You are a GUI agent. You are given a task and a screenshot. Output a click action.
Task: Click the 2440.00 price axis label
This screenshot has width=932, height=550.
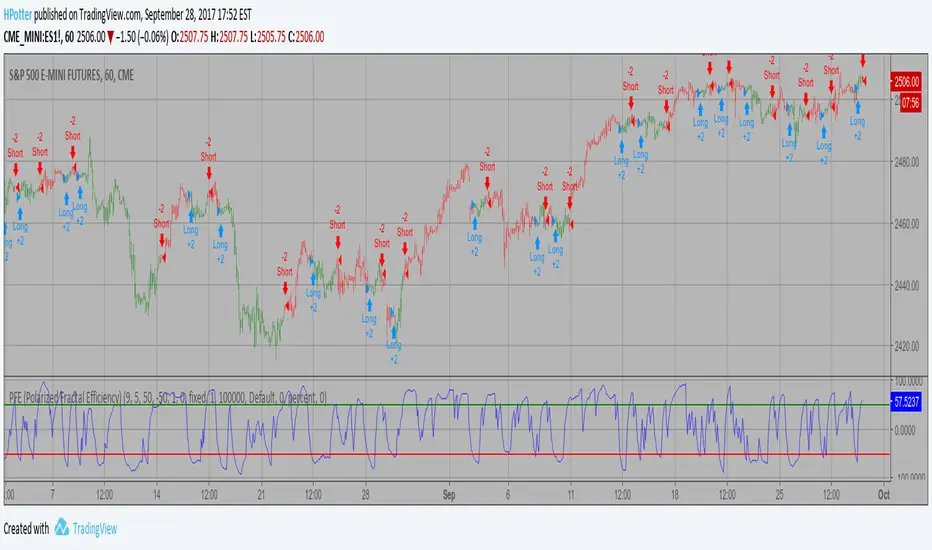[906, 285]
